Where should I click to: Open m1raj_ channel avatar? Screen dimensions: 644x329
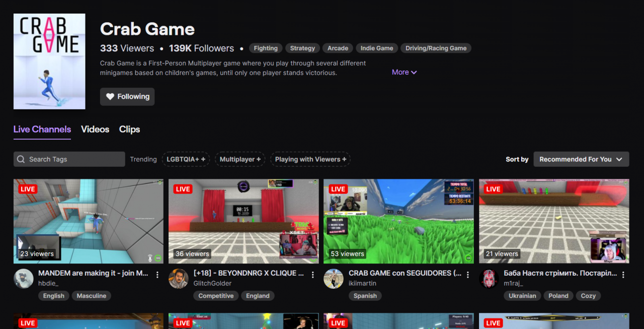coord(489,279)
